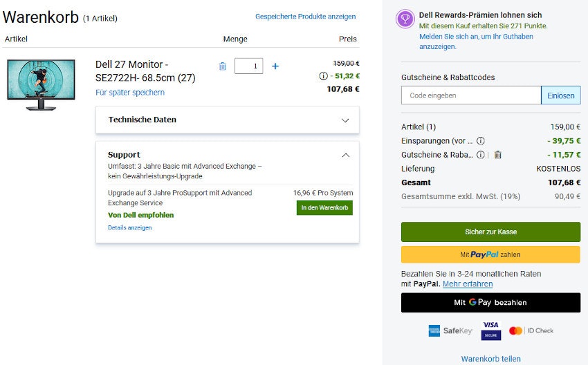Click info icon beside Gutscheine & Rabatte total
This screenshot has width=588, height=365.
point(481,155)
